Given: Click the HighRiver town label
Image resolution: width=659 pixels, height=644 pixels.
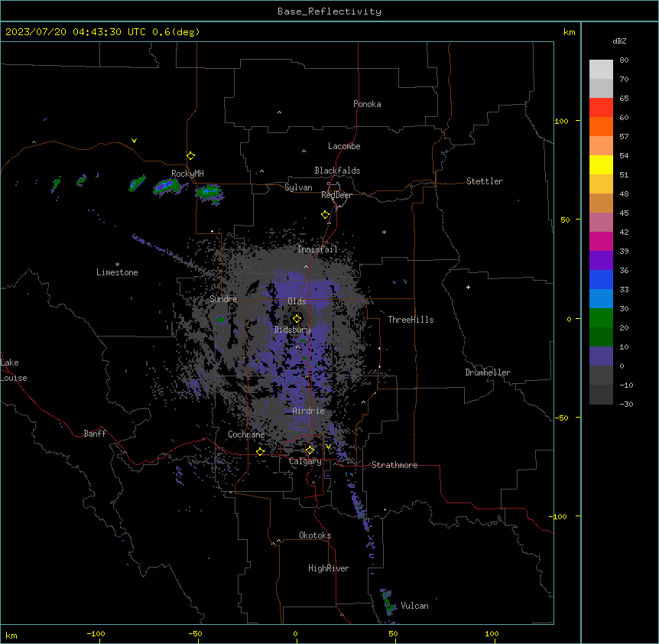Looking at the screenshot, I should pos(329,568).
